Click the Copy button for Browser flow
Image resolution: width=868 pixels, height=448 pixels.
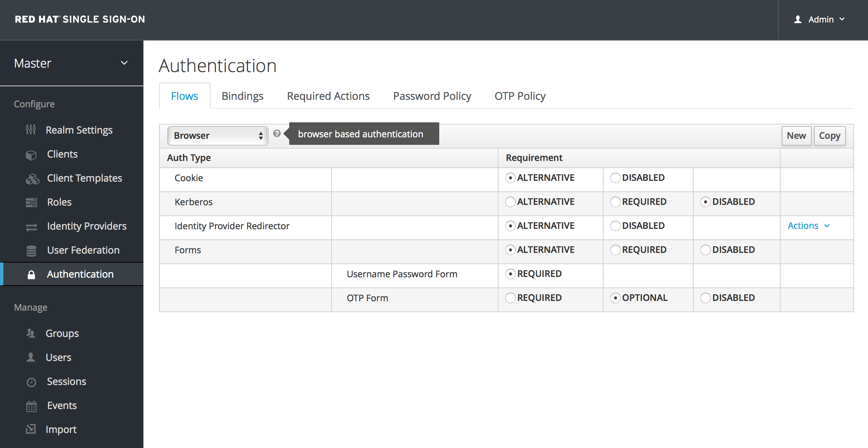(x=830, y=135)
